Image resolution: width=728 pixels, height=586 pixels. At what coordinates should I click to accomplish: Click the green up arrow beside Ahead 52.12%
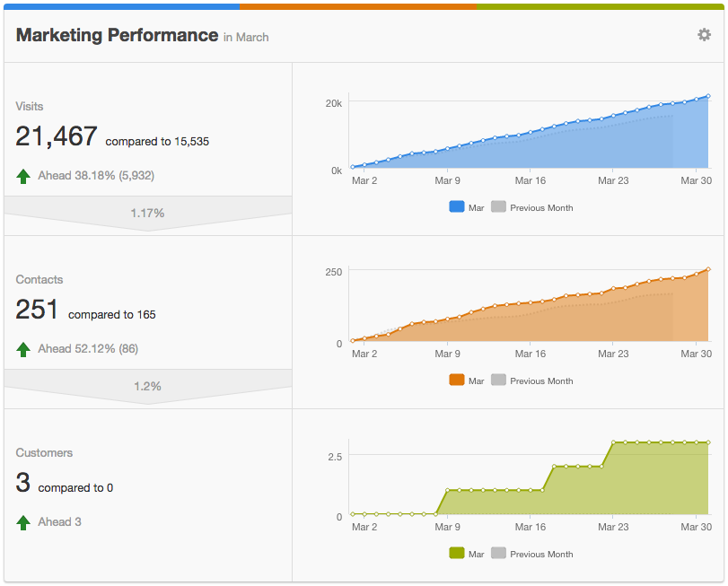23,349
